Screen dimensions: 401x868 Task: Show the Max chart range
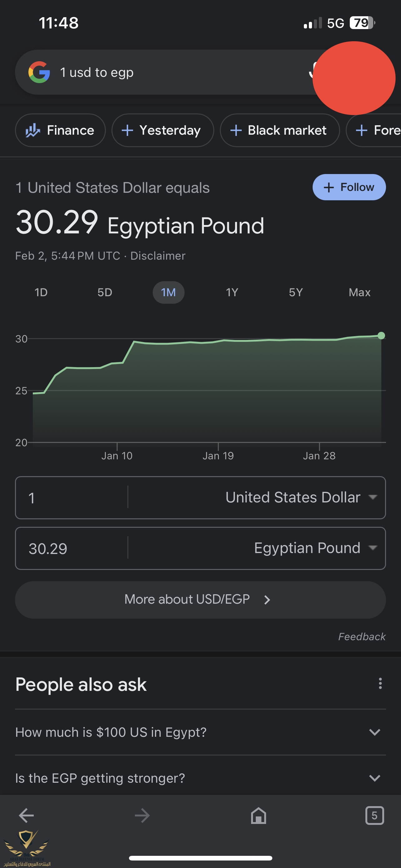359,292
